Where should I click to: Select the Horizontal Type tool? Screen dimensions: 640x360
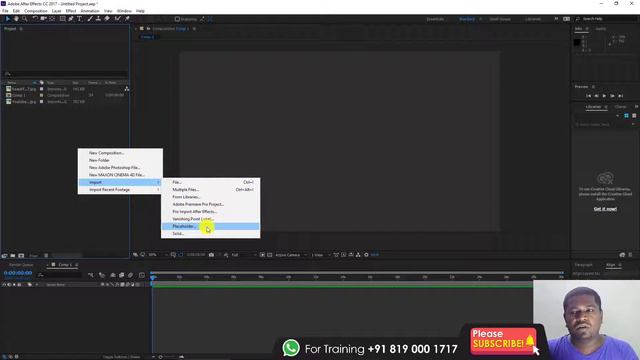coord(80,19)
